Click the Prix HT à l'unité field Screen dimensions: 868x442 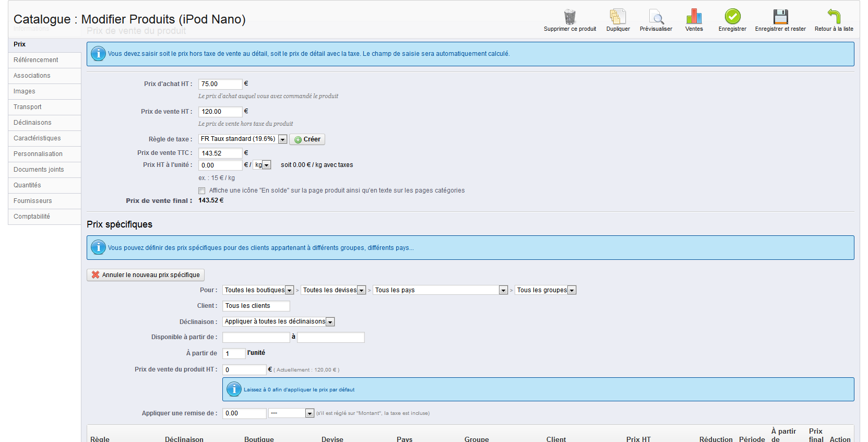click(220, 165)
